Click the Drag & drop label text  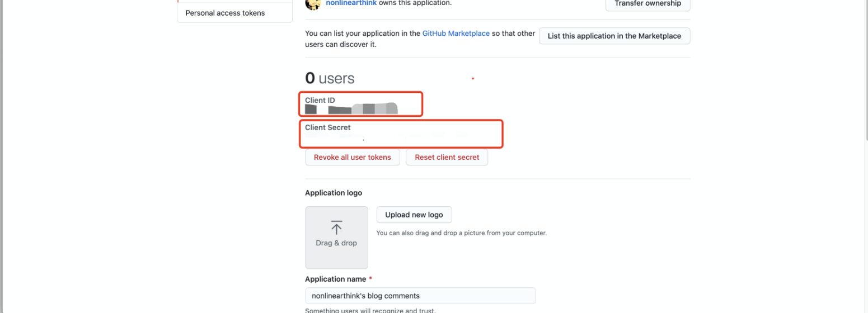[336, 243]
